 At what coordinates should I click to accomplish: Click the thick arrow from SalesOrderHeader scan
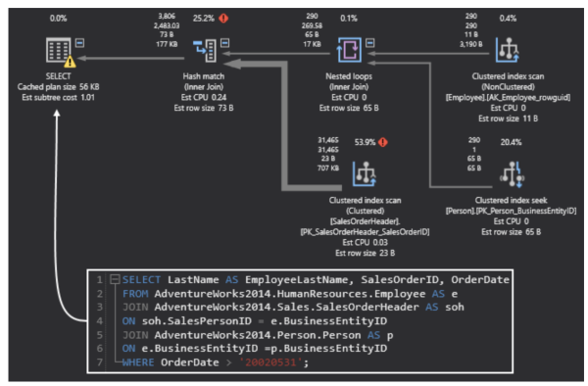coord(284,123)
